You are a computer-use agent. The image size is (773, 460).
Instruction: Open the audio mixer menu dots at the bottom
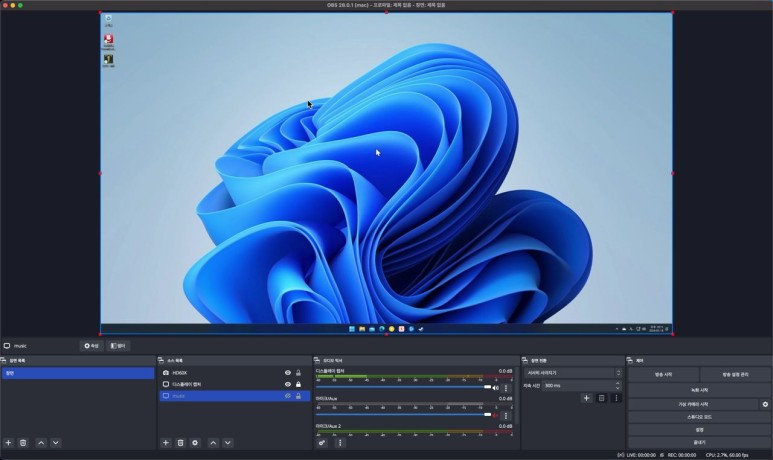(x=340, y=443)
